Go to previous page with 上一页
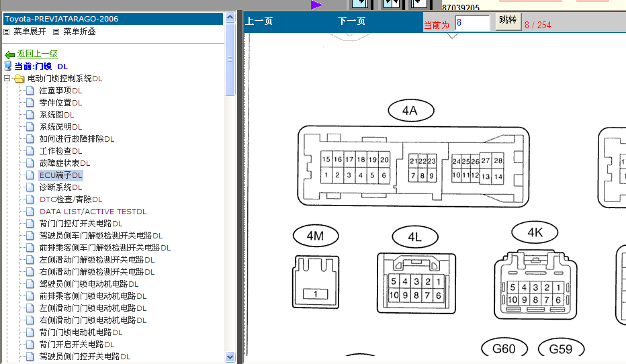 pyautogui.click(x=259, y=21)
